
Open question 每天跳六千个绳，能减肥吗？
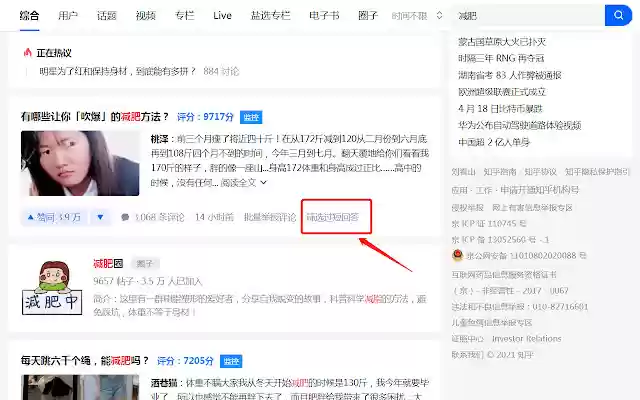coord(85,360)
